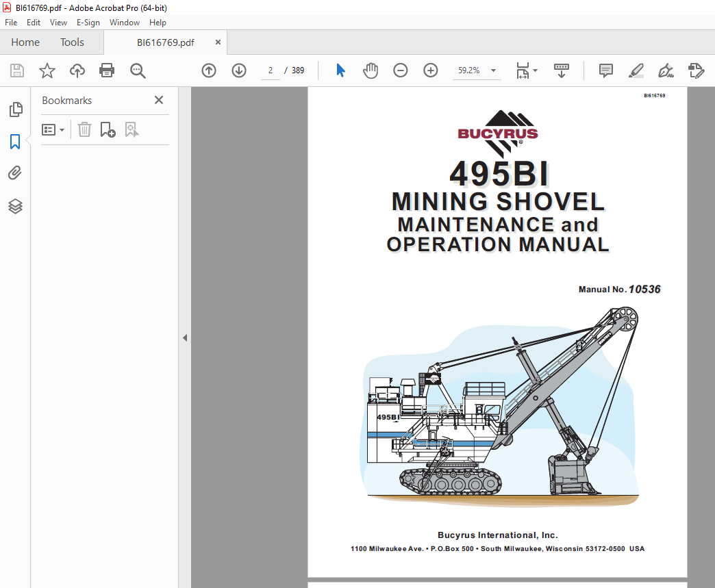The image size is (715, 588).
Task: Click the 495BI title text
Action: [499, 174]
